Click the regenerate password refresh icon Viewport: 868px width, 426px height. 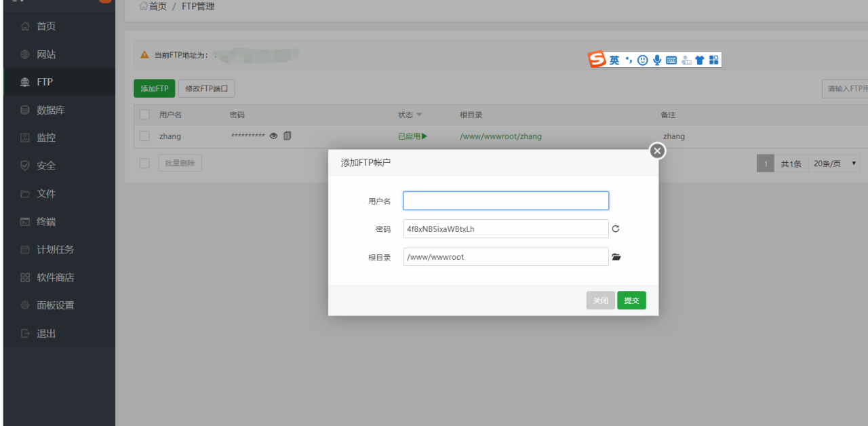pos(616,229)
